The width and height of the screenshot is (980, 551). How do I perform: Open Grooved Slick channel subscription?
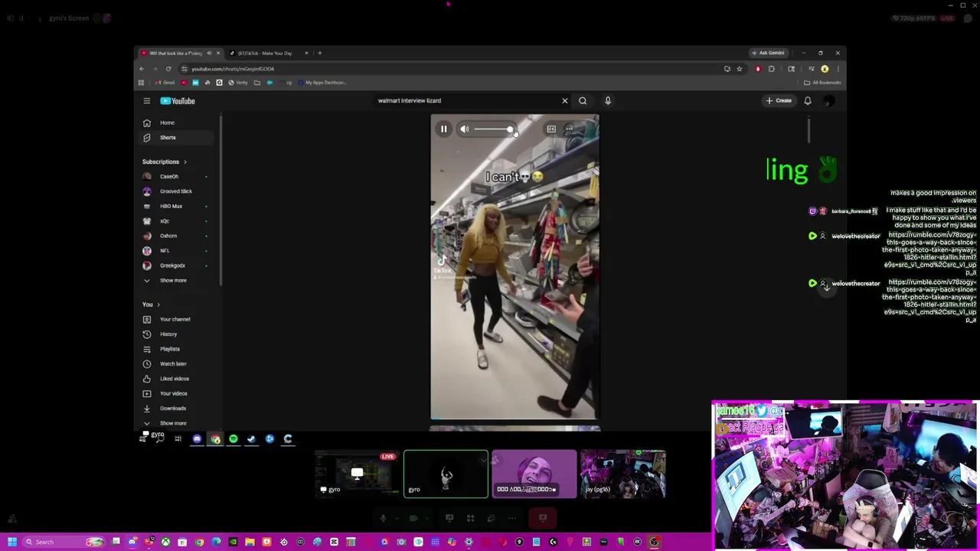tap(175, 191)
